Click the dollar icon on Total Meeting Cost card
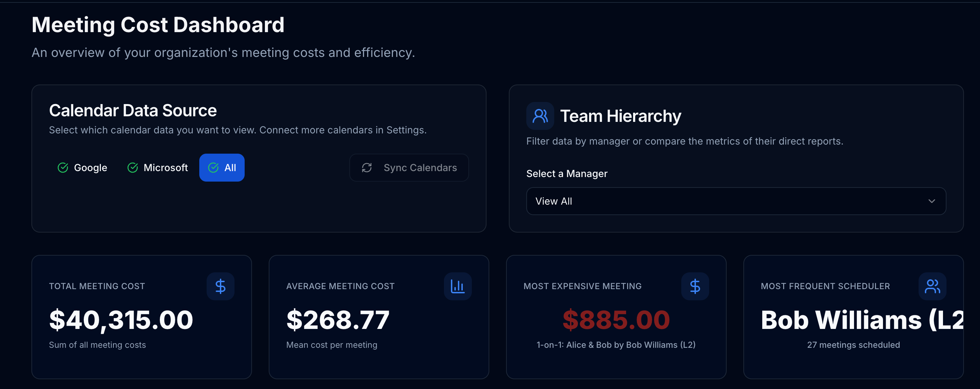980x389 pixels. [221, 286]
